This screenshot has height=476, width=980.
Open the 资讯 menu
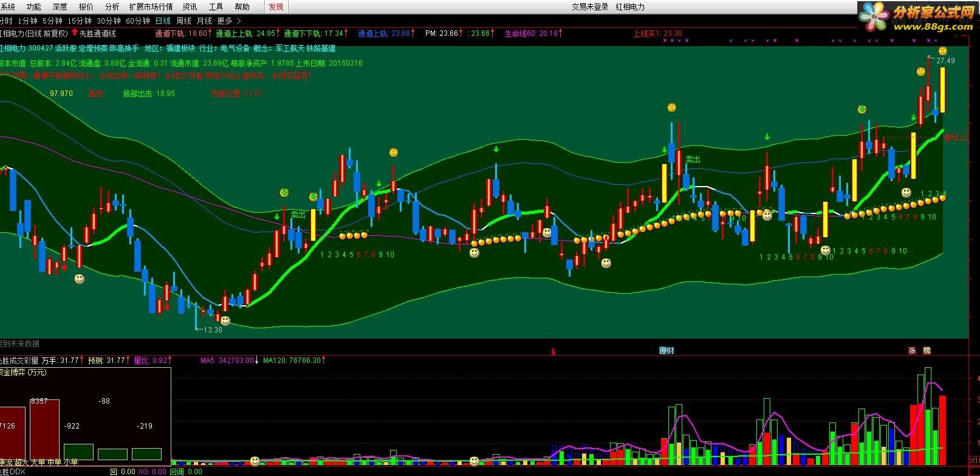tap(190, 7)
